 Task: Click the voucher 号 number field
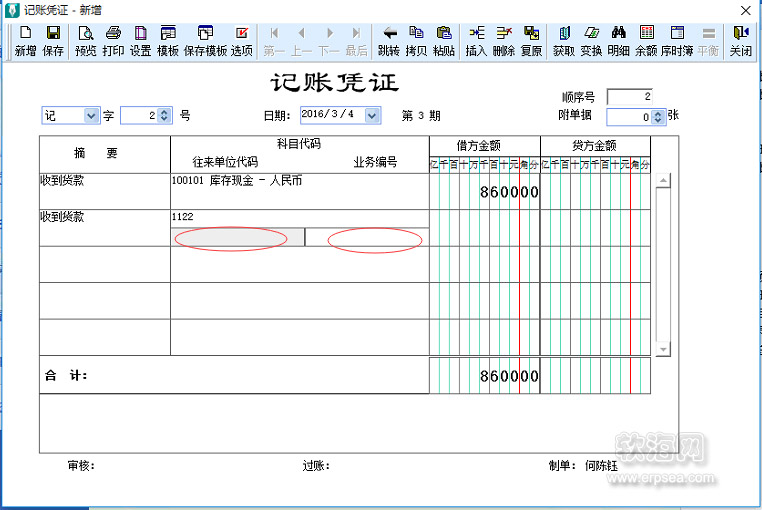(x=140, y=116)
